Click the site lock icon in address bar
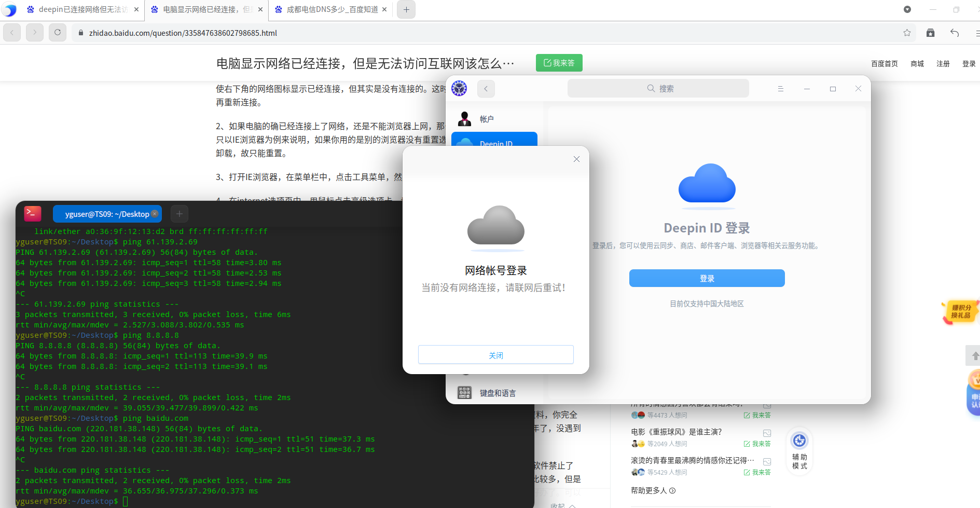Viewport: 980px width, 508px height. click(x=81, y=33)
